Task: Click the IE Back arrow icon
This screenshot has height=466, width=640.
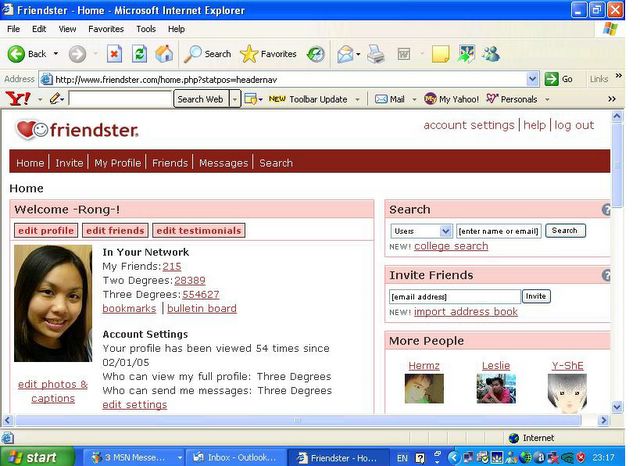Action: click(16, 54)
